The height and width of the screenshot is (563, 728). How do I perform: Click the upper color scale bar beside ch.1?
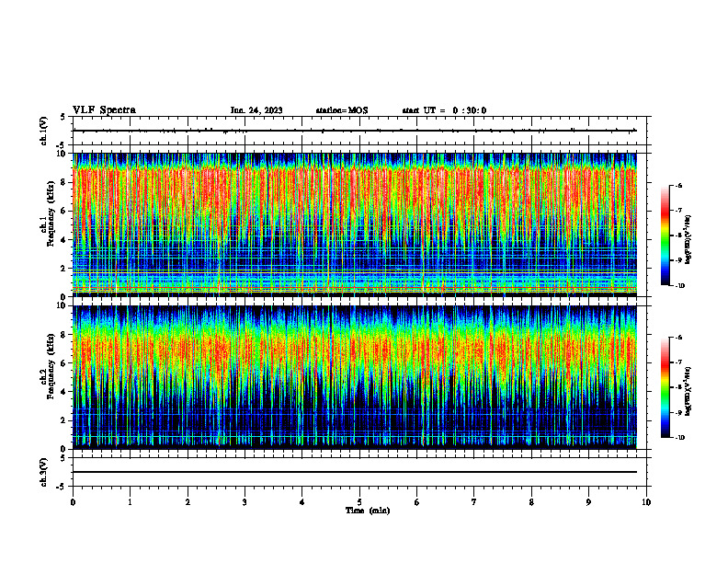pyautogui.click(x=665, y=236)
